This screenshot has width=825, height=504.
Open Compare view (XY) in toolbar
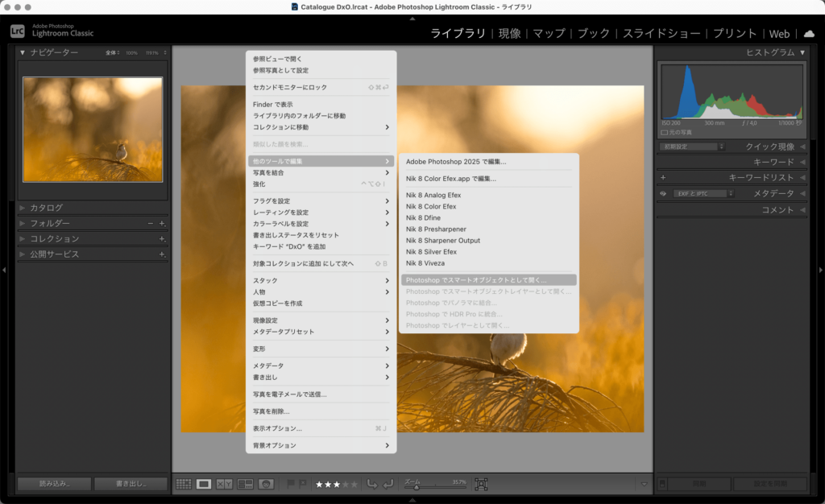pyautogui.click(x=224, y=484)
